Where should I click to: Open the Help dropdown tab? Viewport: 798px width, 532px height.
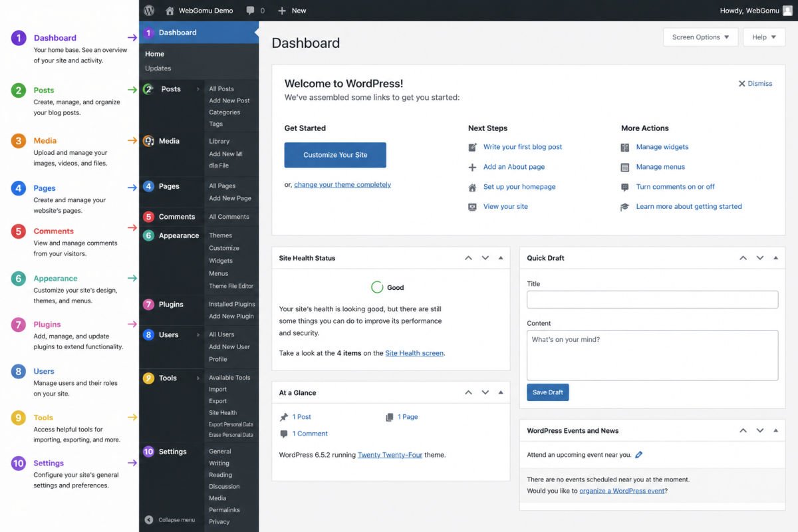(x=764, y=37)
